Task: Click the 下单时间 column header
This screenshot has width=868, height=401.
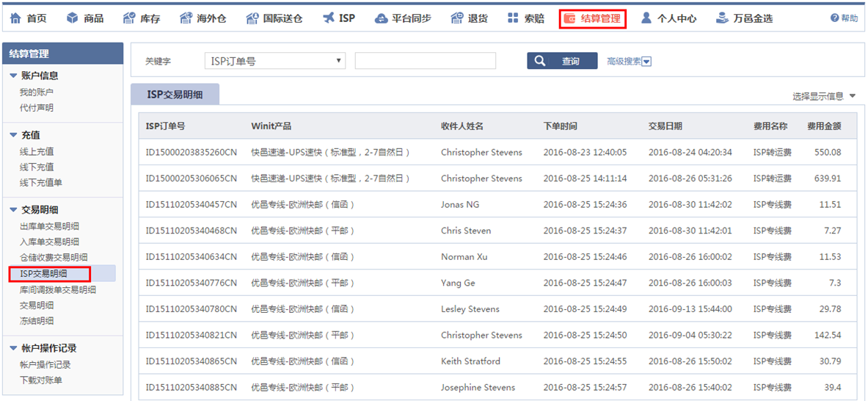Action: (x=561, y=126)
